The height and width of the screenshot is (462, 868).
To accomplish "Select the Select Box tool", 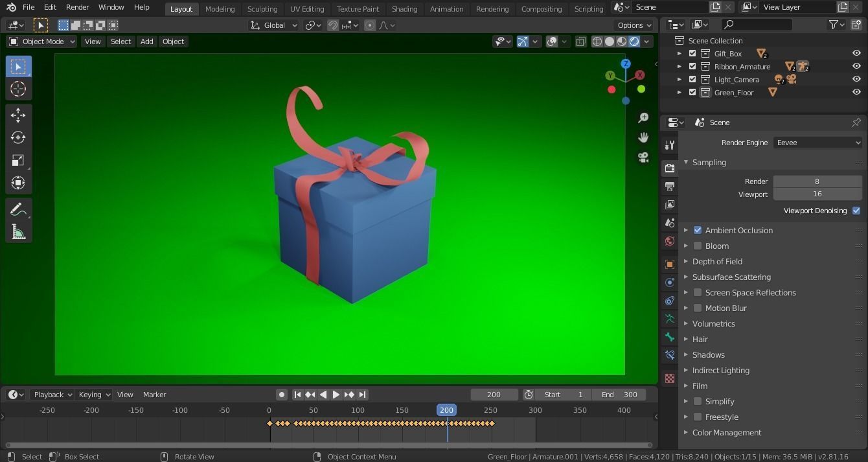I will (x=18, y=67).
